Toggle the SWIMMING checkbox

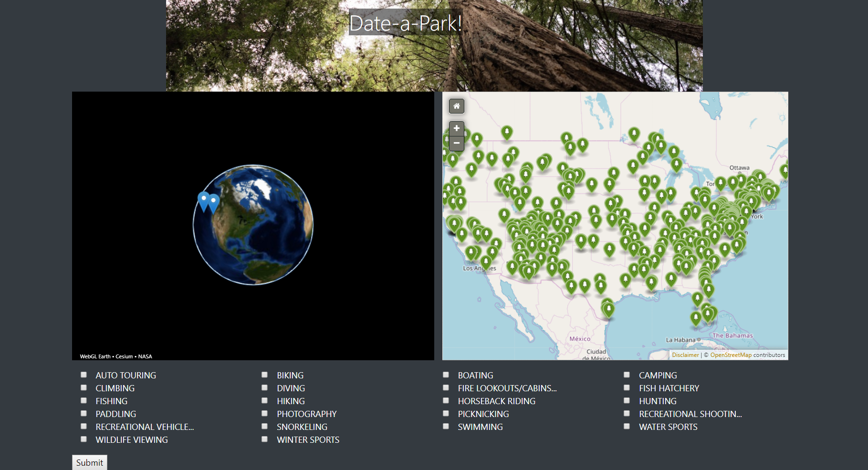446,427
